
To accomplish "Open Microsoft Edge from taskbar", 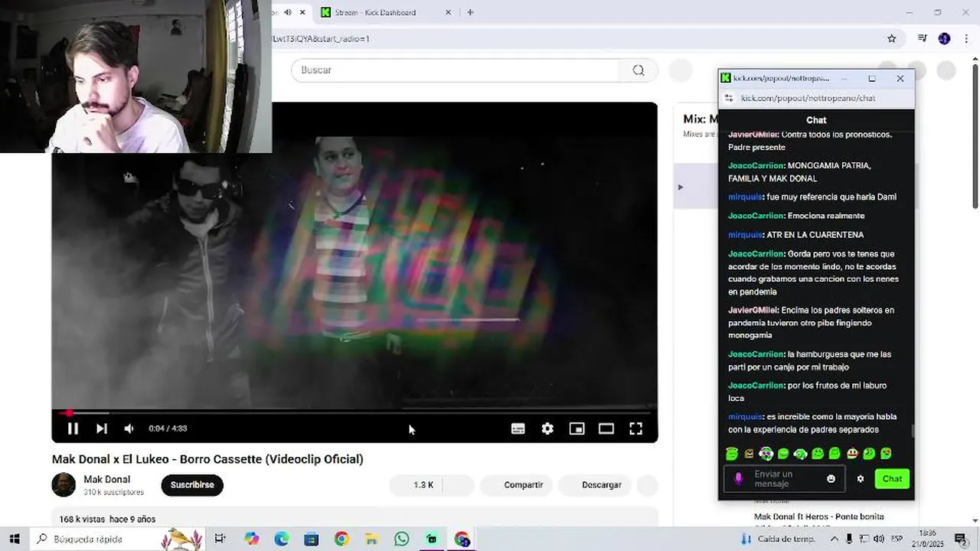I will pos(282,539).
